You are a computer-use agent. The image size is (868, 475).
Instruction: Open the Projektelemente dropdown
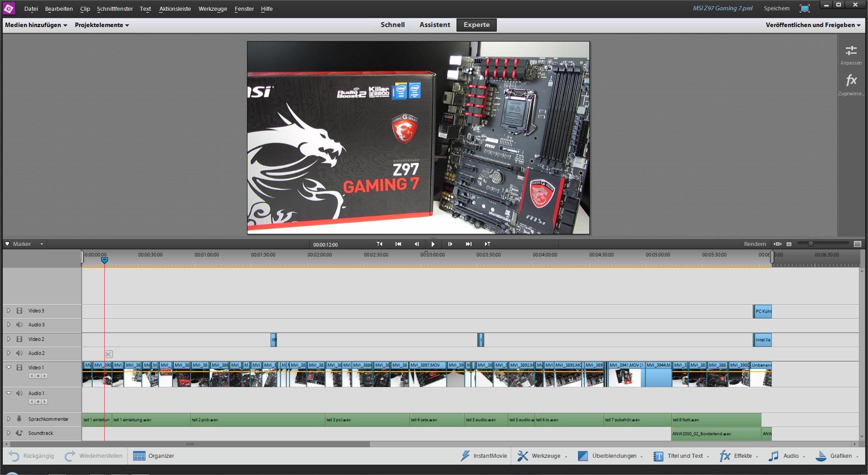tap(102, 25)
